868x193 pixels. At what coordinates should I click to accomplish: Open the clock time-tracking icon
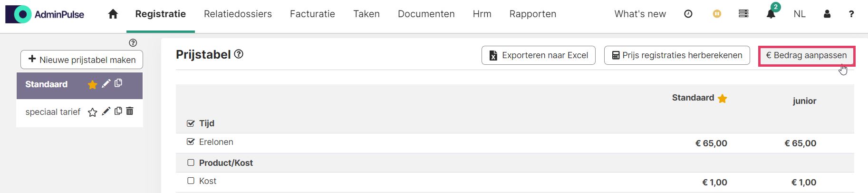[x=688, y=14]
